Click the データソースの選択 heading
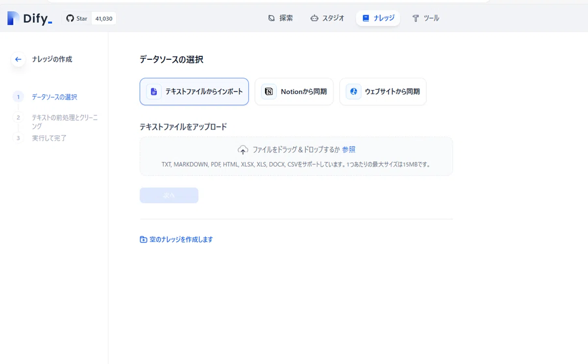The width and height of the screenshot is (588, 364). [x=171, y=60]
